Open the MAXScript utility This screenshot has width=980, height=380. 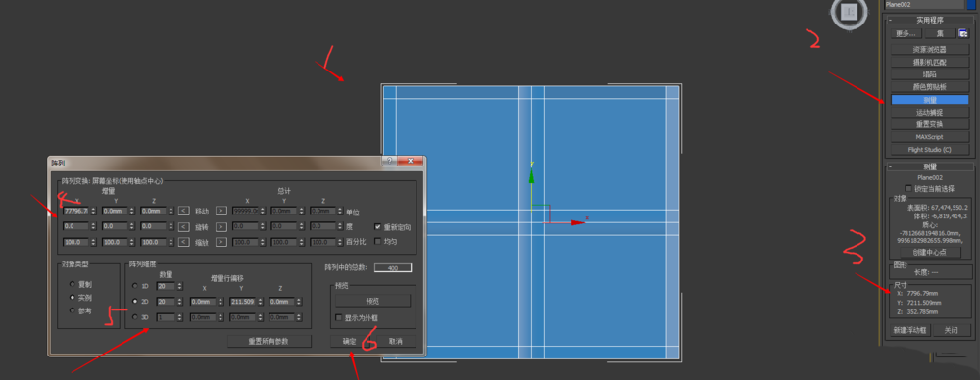coord(930,137)
